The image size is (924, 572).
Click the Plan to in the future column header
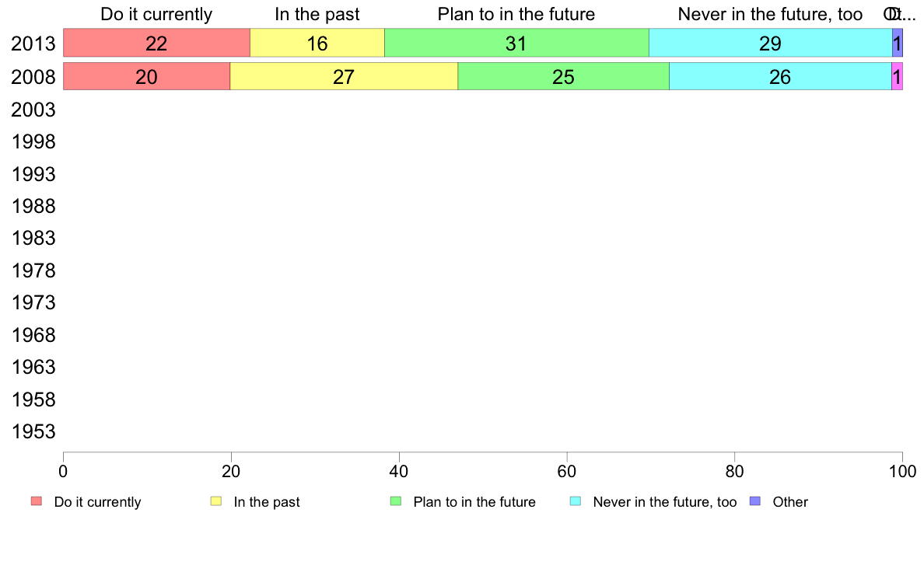pos(516,14)
